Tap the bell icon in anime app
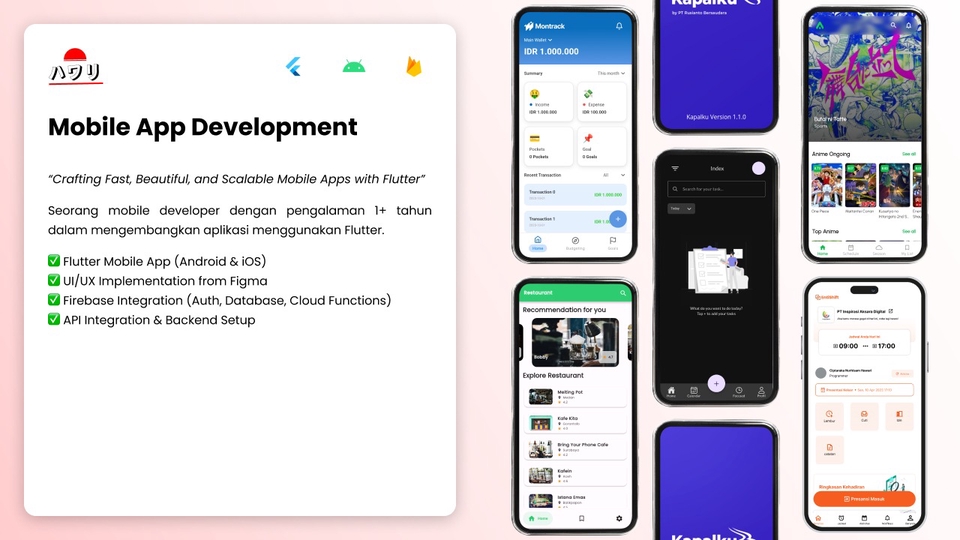Viewport: 960px width, 540px height. coord(909,25)
